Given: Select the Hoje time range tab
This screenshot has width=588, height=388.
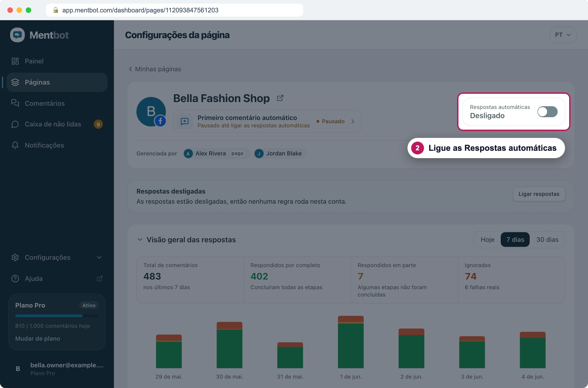Looking at the screenshot, I should pyautogui.click(x=487, y=240).
